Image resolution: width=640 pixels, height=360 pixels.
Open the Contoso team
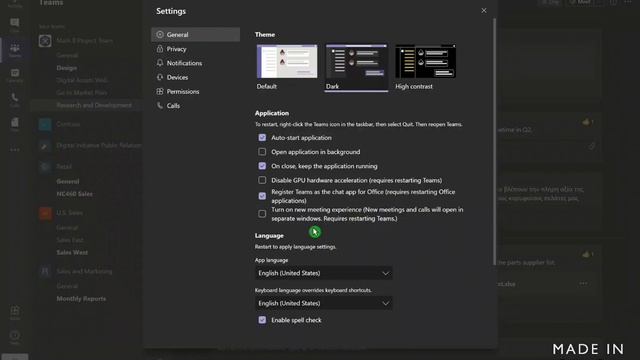(68, 124)
